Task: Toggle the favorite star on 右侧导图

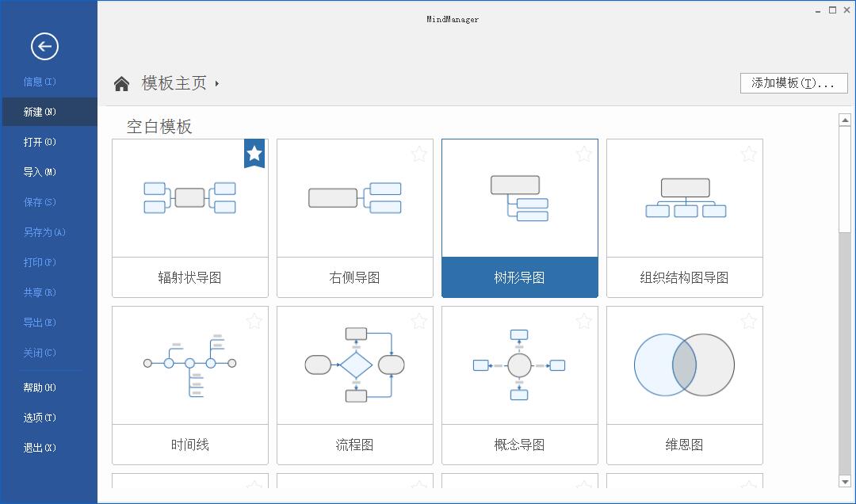Action: 418,154
